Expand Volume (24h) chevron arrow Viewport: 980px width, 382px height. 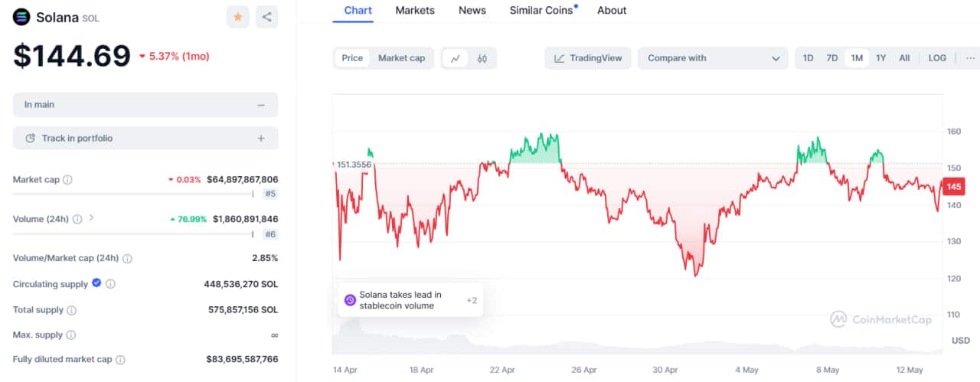pyautogui.click(x=92, y=218)
